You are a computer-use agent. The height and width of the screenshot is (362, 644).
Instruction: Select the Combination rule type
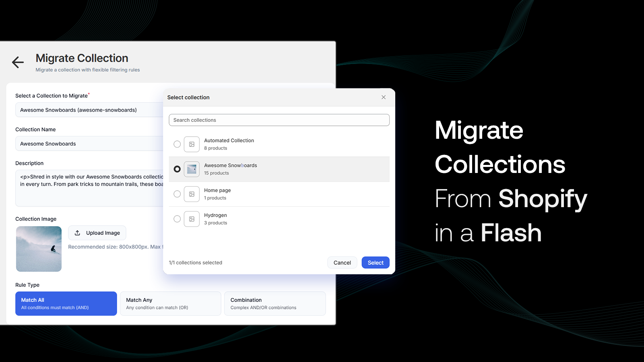[275, 303]
